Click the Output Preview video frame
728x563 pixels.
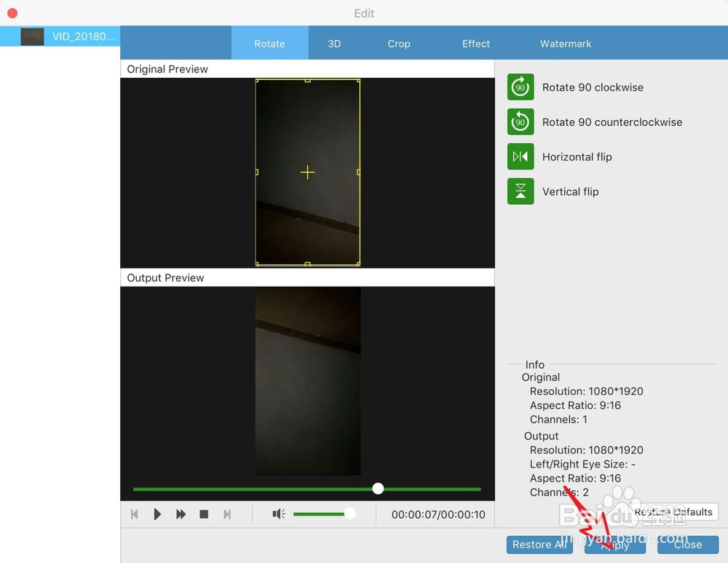tap(308, 381)
